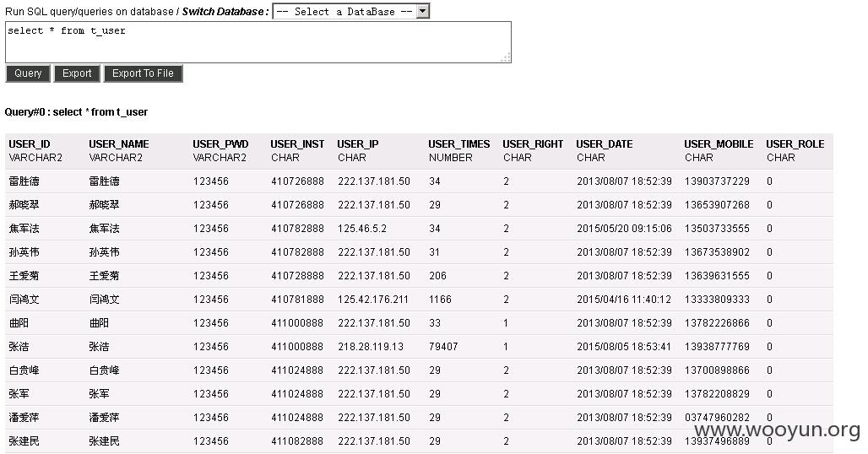Click mobile number 13903737229 cell
Viewport: 868px width, 454px height.
click(717, 181)
